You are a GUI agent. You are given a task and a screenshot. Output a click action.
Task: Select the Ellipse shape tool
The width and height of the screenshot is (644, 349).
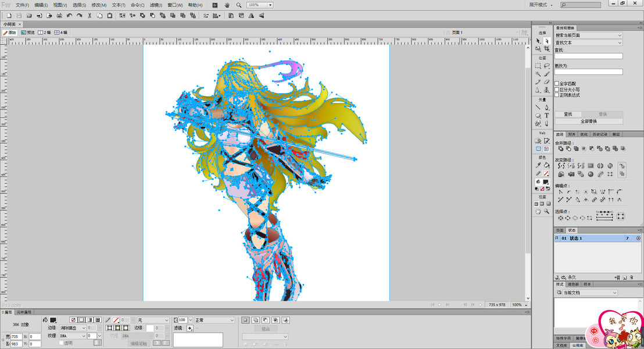(538, 116)
